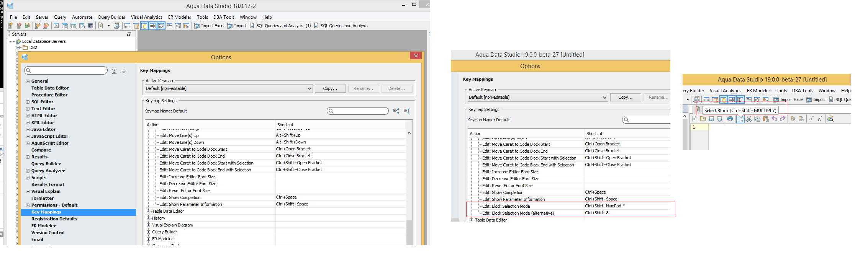Toggle the highlighted grid view button in 18.0 toolbar
Image resolution: width=868 pixels, height=264 pixels.
click(152, 26)
